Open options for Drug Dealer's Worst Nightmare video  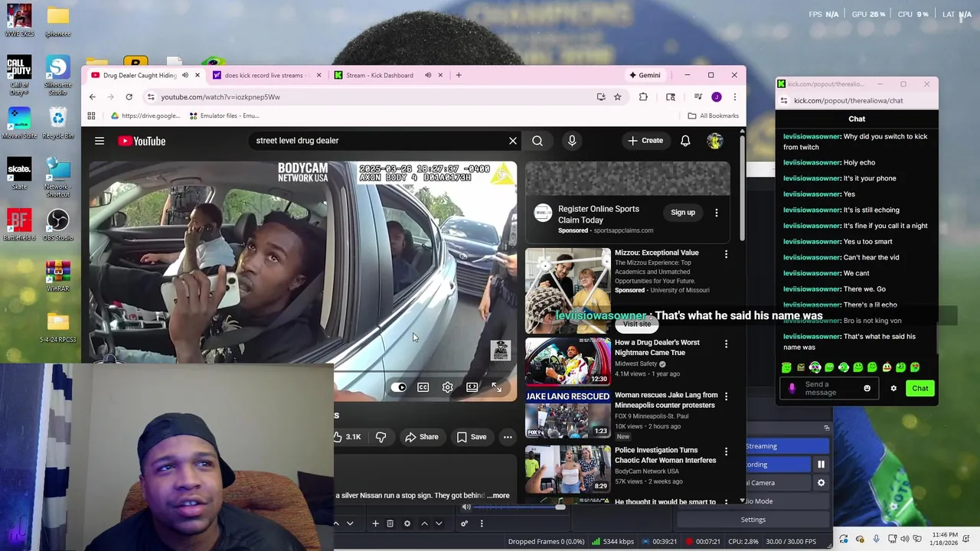pyautogui.click(x=726, y=344)
